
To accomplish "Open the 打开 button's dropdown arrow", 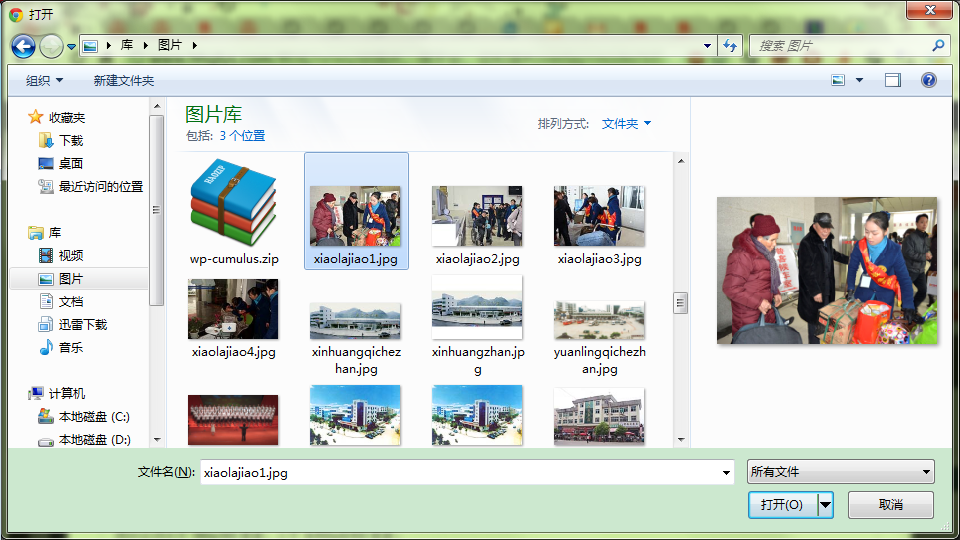I will tap(826, 505).
